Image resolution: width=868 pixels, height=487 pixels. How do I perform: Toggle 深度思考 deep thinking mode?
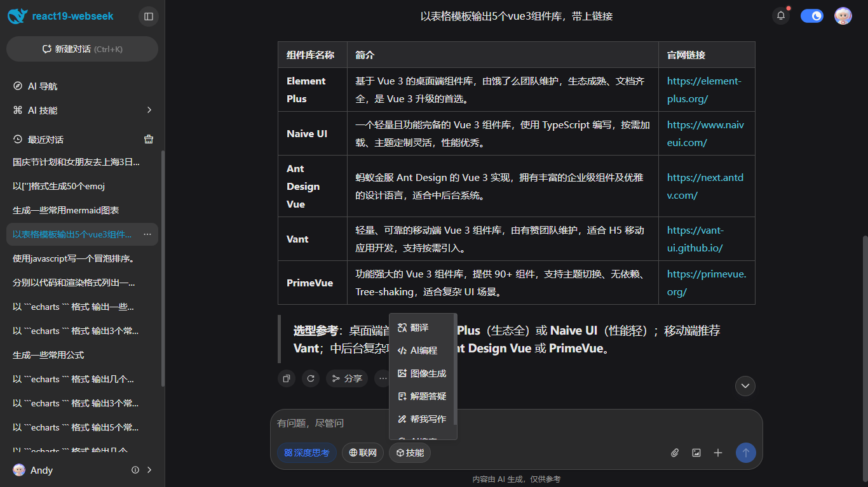point(307,453)
